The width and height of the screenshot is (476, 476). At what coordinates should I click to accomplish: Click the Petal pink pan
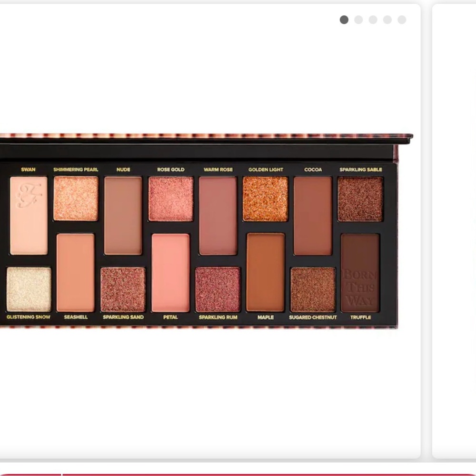pyautogui.click(x=170, y=271)
